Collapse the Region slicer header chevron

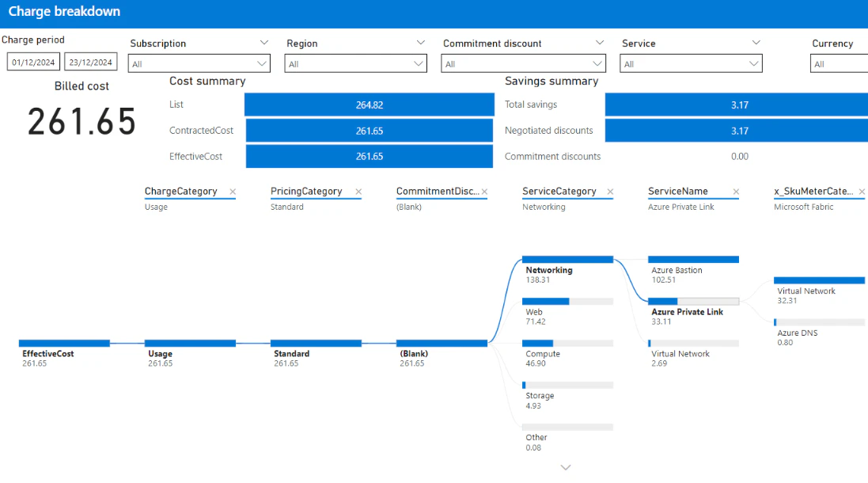point(421,43)
